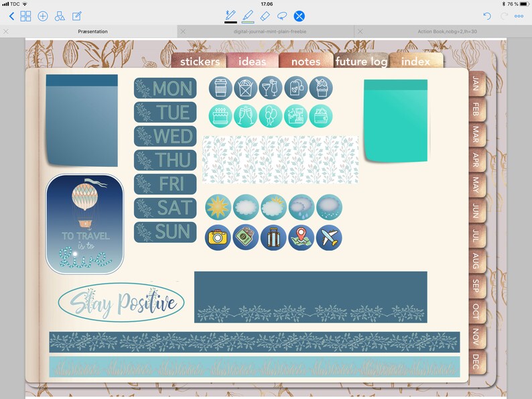
Task: Open the more options ellipsis menu
Action: tap(519, 16)
